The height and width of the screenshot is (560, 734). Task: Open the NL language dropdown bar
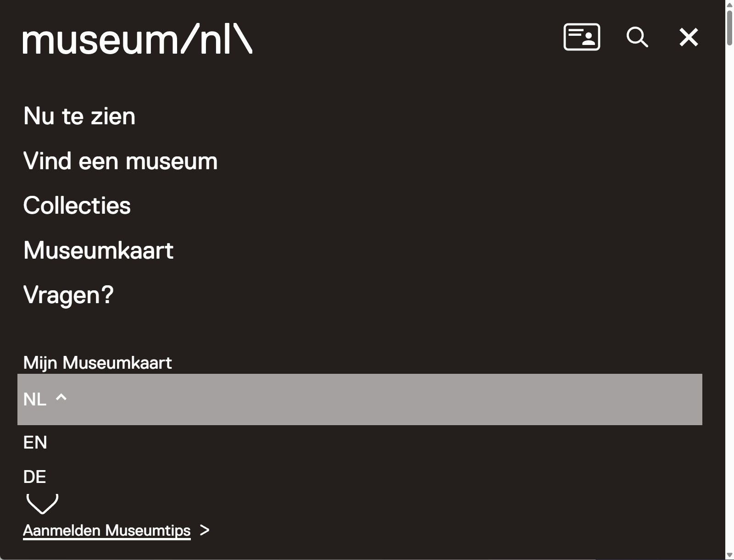tap(360, 399)
